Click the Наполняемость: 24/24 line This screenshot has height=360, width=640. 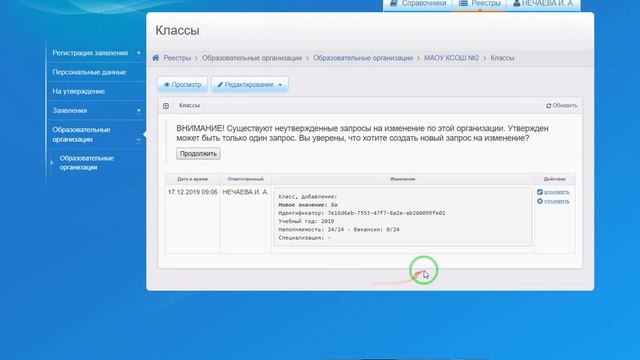(339, 229)
